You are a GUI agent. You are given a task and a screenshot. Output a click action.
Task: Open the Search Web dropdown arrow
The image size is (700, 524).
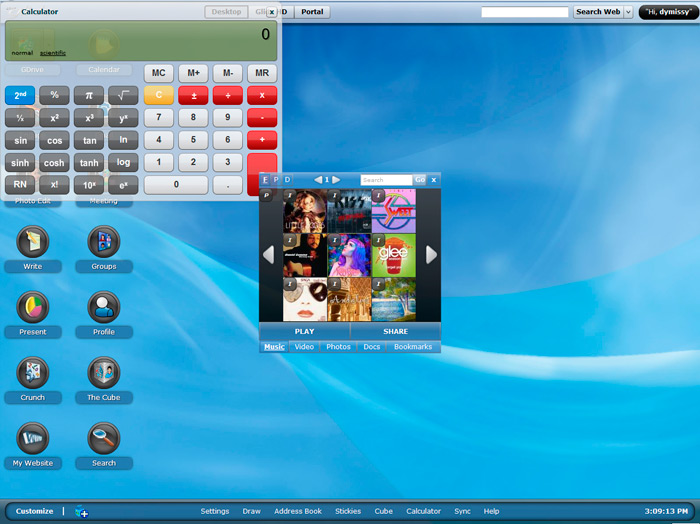(x=628, y=12)
